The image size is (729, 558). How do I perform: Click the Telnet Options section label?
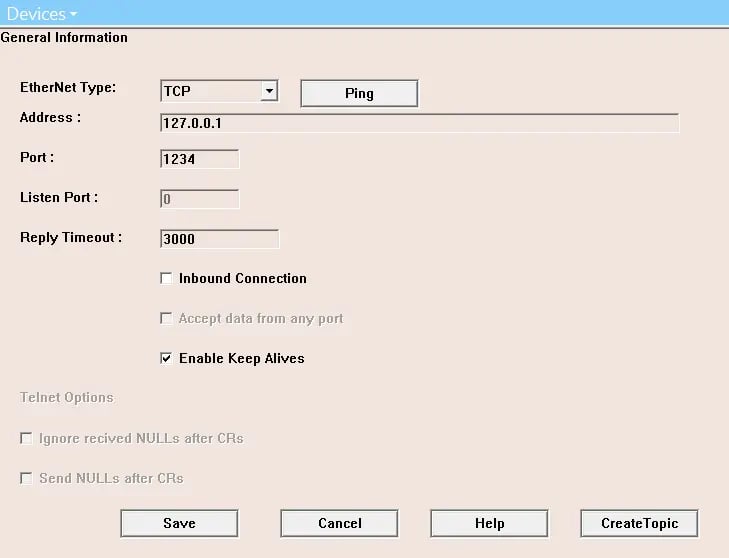point(66,397)
